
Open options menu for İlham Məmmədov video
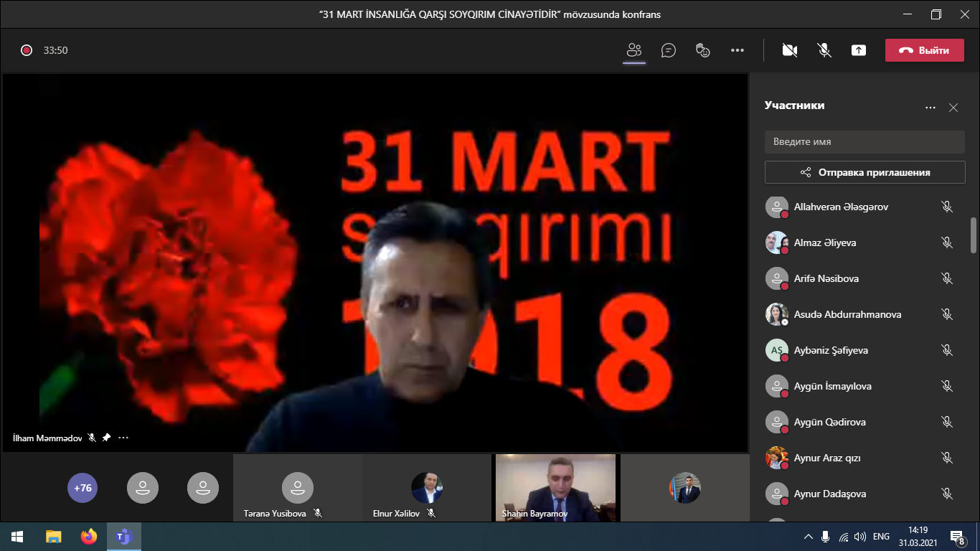123,438
